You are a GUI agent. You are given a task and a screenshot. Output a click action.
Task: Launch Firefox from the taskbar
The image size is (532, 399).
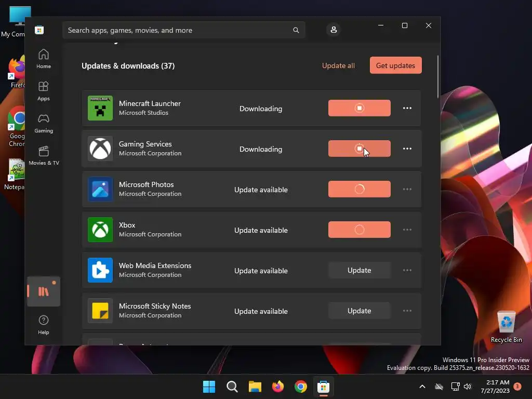pyautogui.click(x=278, y=387)
